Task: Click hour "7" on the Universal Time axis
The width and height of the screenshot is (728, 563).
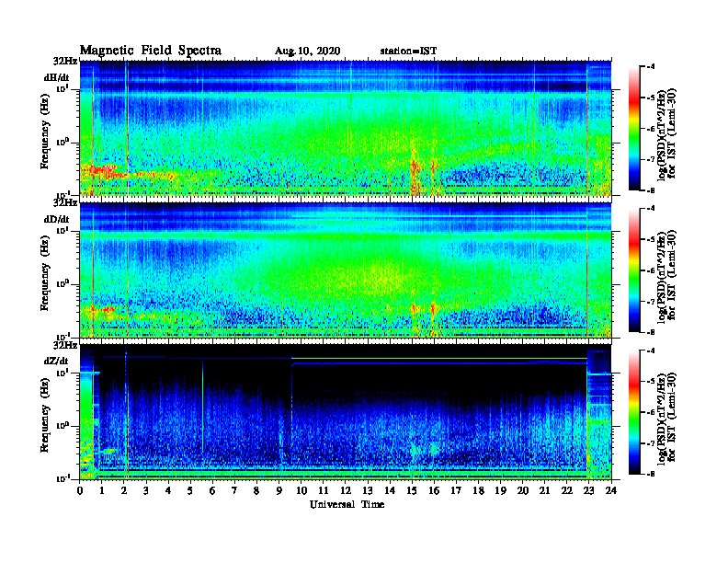Action: 235,490
